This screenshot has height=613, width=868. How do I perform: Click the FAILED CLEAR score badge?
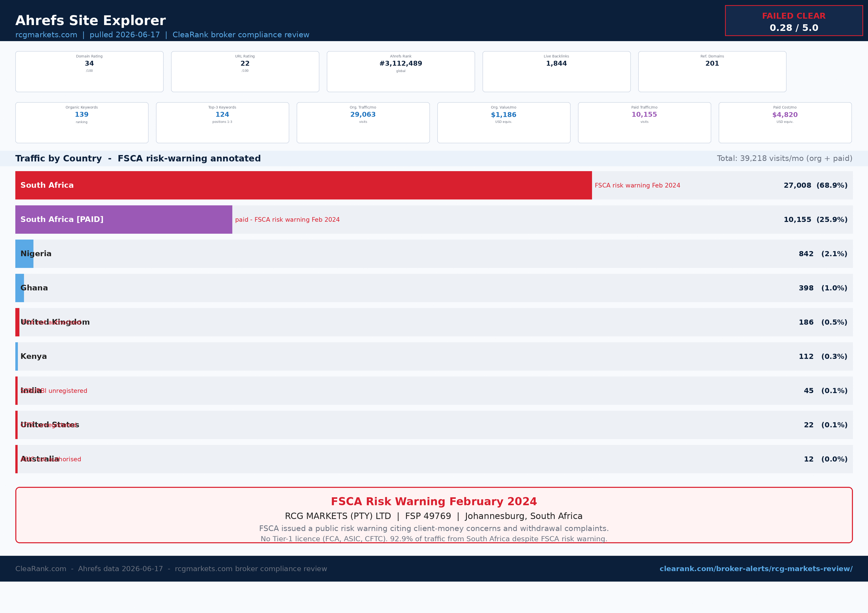coord(793,21)
